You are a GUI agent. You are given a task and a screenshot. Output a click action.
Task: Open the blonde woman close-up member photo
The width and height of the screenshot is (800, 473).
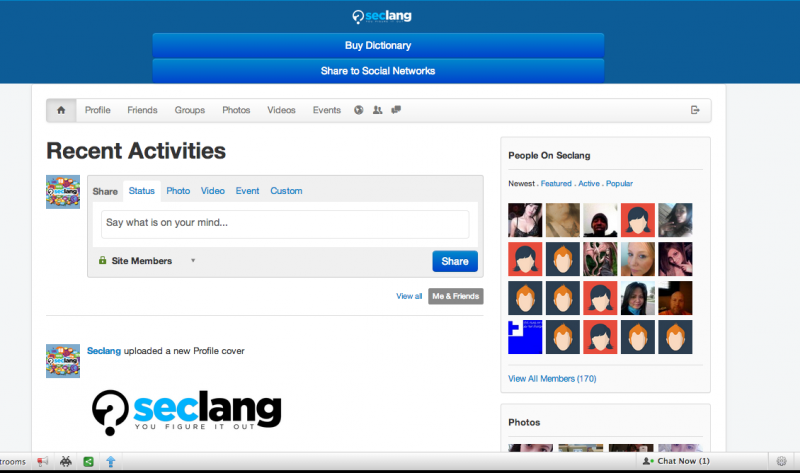638,259
